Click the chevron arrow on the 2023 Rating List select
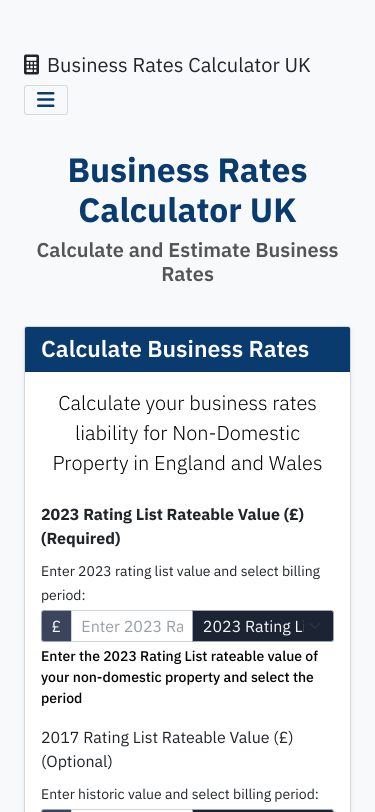The image size is (375, 812). (x=315, y=626)
